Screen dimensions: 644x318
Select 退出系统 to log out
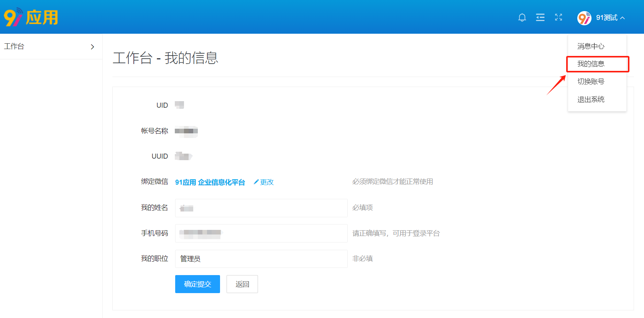point(591,100)
